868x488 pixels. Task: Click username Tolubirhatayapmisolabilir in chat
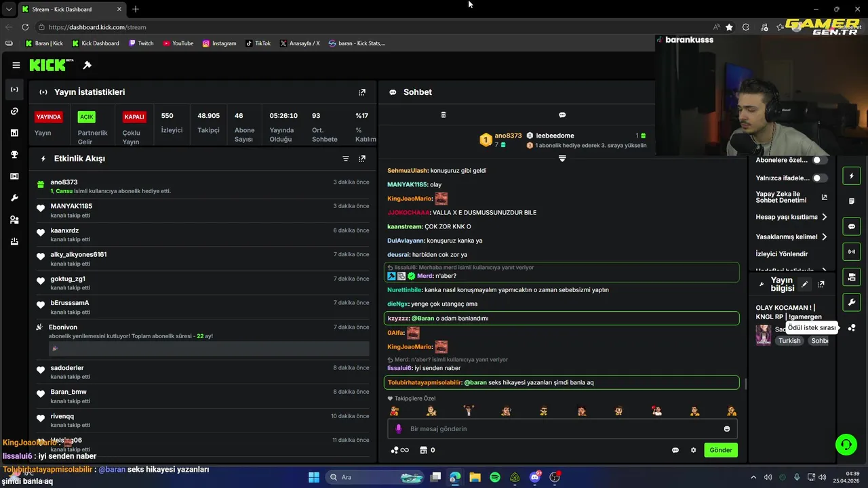[x=425, y=382]
